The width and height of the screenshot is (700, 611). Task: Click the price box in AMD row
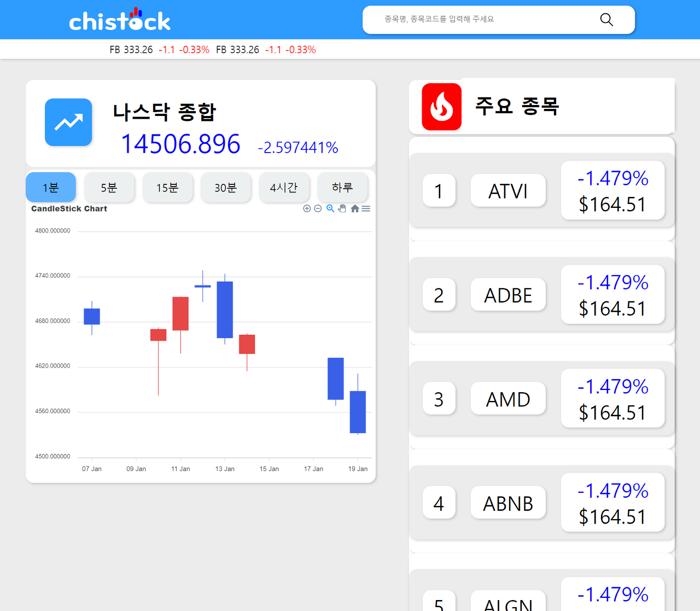coord(612,398)
